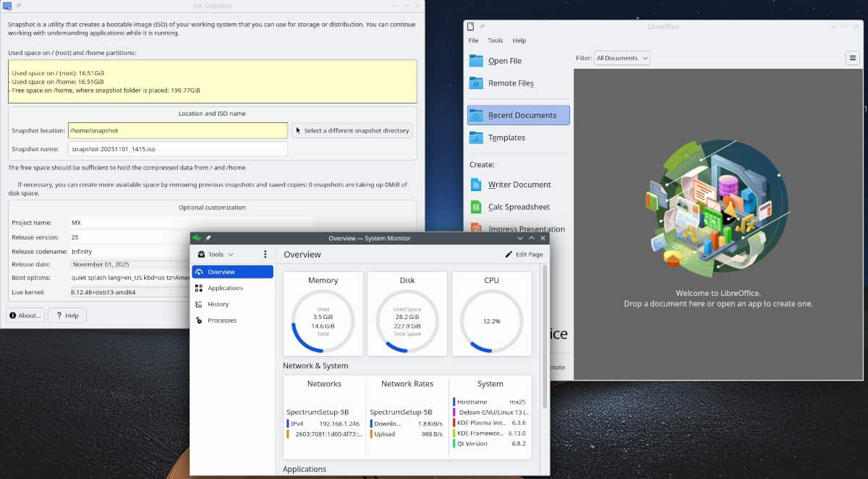
Task: Expand the Tools dropdown in System Monitor
Action: (x=216, y=255)
